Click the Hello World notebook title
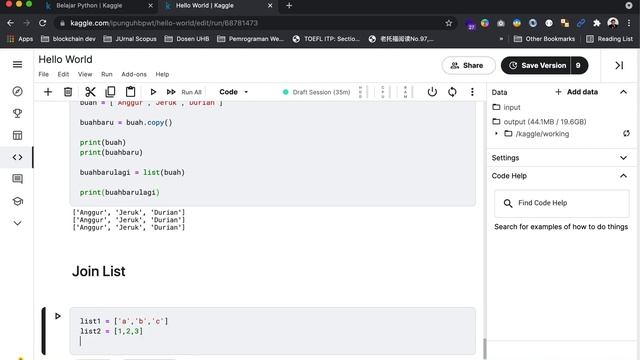The height and width of the screenshot is (360, 640). (x=65, y=59)
